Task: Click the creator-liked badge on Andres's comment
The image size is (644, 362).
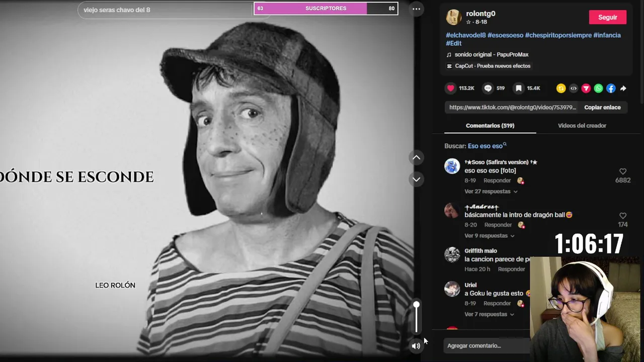Action: (x=522, y=225)
